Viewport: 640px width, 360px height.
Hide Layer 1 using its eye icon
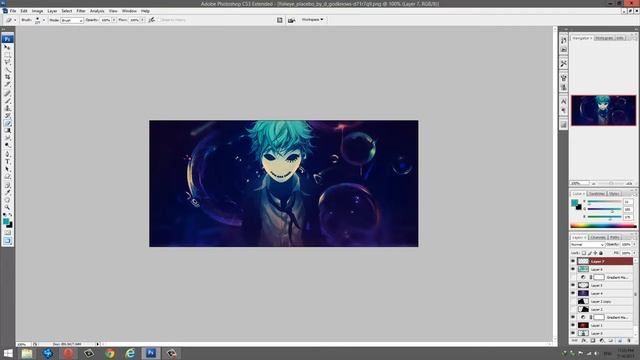point(573,325)
